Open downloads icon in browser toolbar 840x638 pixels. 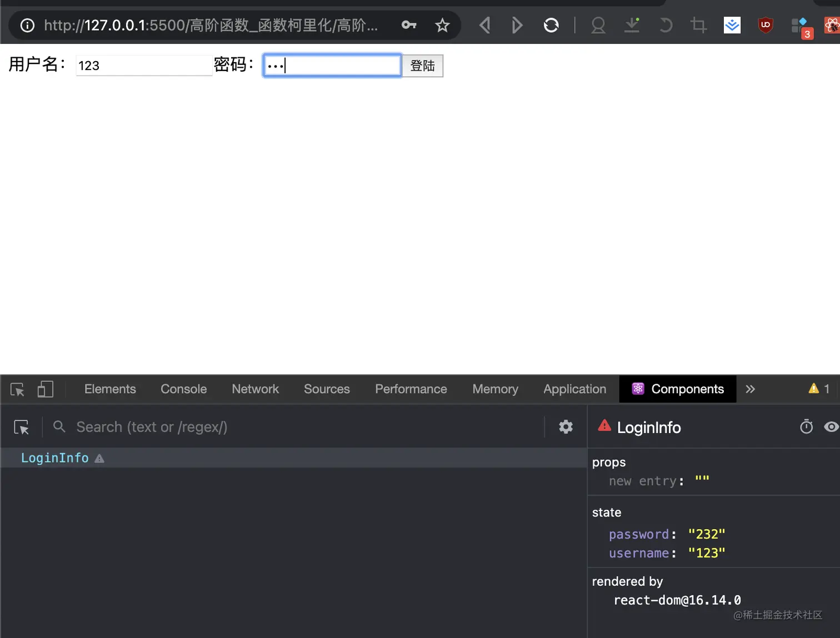[632, 25]
